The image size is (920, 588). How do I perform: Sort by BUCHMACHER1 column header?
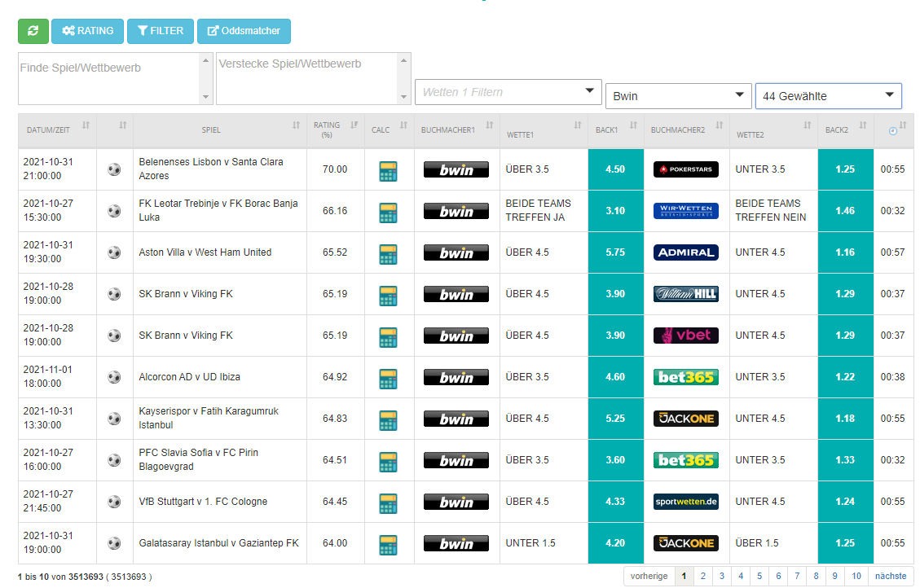(x=457, y=130)
